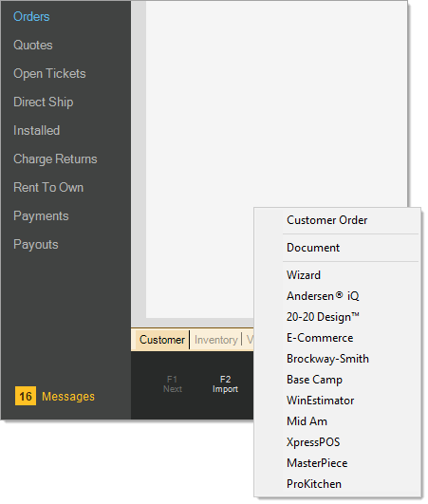Open the Payments section
The width and height of the screenshot is (428, 504).
tap(41, 216)
